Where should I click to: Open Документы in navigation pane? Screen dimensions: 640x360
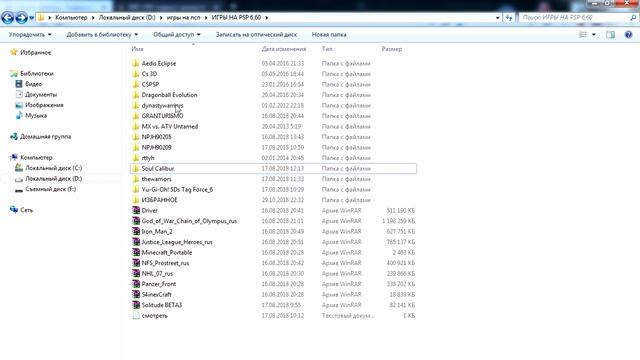point(41,94)
